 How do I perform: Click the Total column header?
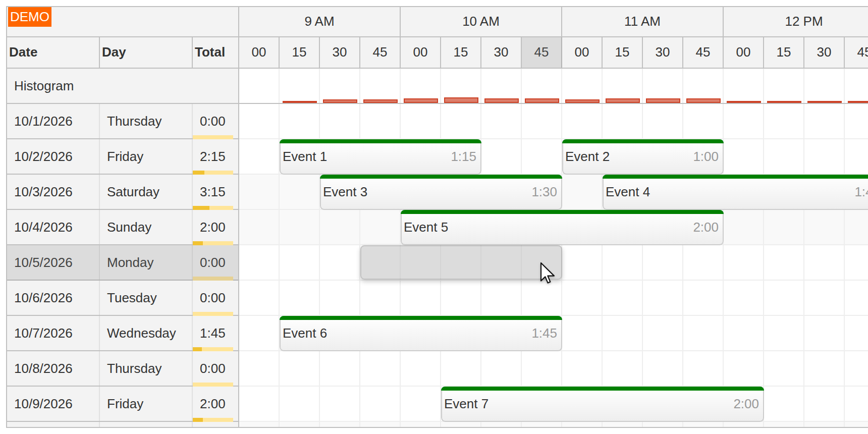point(215,52)
